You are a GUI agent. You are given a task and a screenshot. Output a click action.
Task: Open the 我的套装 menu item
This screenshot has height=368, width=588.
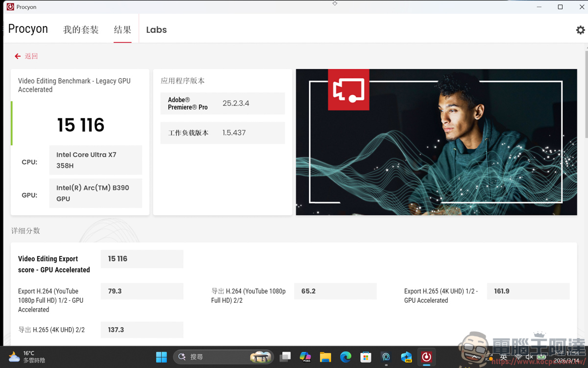point(81,29)
